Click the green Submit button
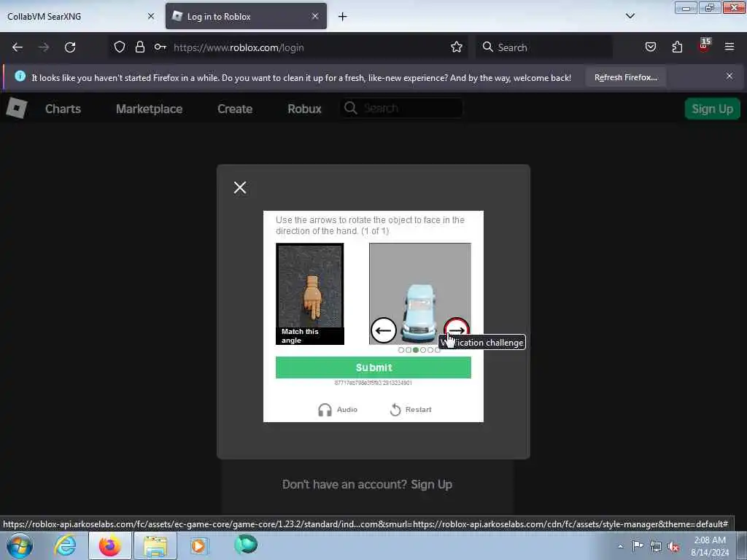 point(373,367)
